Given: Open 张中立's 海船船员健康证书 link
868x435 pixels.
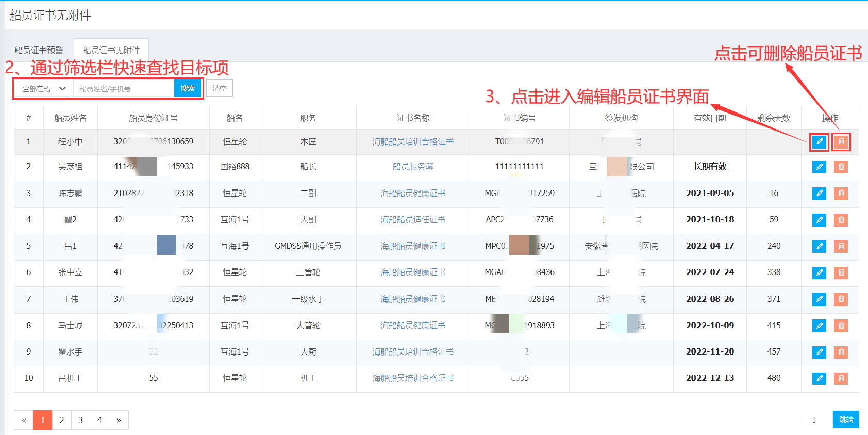Looking at the screenshot, I should pos(413,272).
